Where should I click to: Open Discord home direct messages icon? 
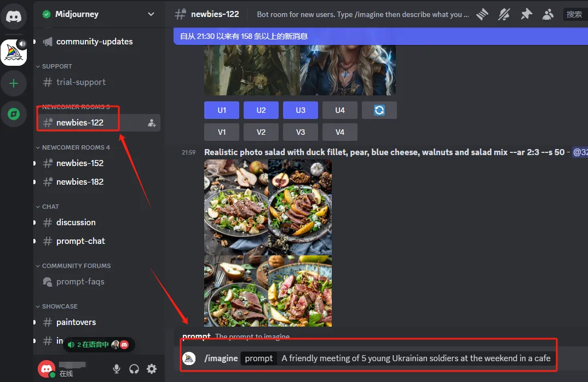click(14, 17)
